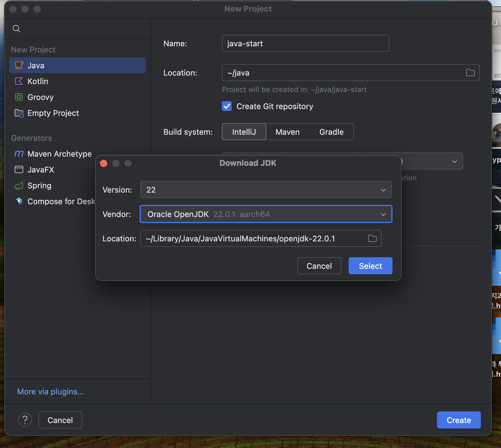Open the JDK Version dropdown
This screenshot has height=448, width=501.
tap(266, 190)
